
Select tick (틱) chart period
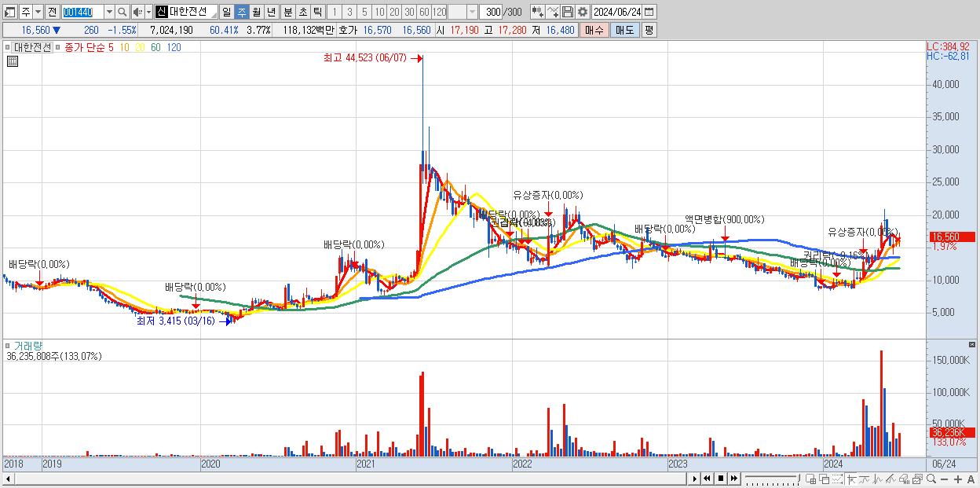coord(317,12)
